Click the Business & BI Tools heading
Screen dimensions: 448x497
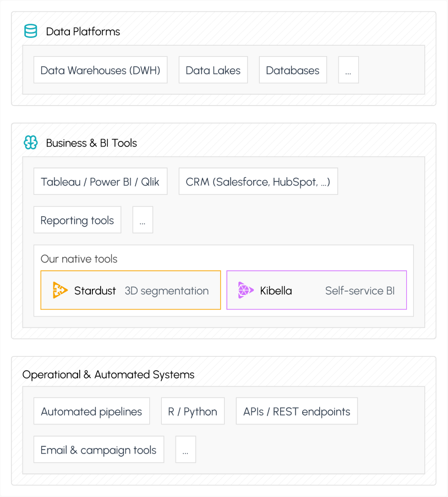tap(91, 143)
